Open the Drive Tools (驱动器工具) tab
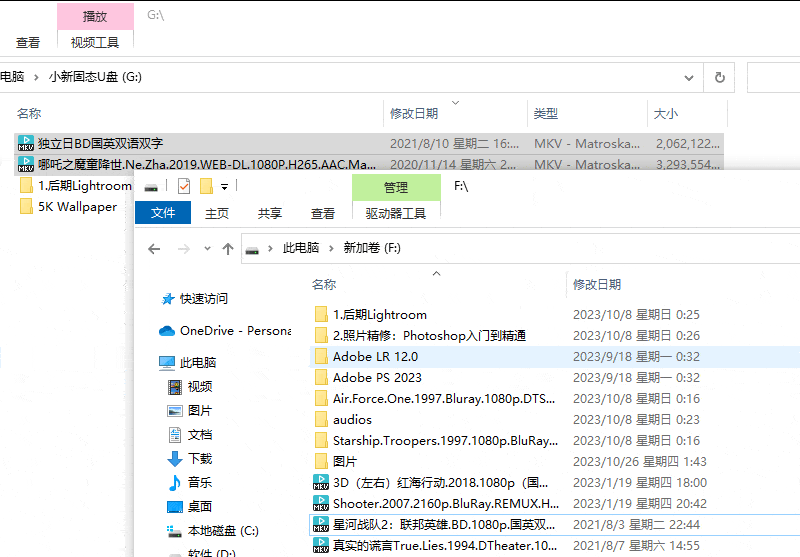 pyautogui.click(x=396, y=213)
